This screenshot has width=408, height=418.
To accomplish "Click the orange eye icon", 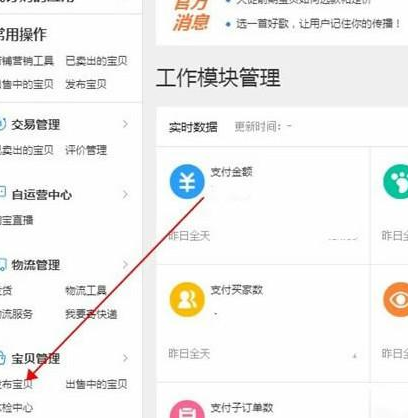I will coord(396,299).
